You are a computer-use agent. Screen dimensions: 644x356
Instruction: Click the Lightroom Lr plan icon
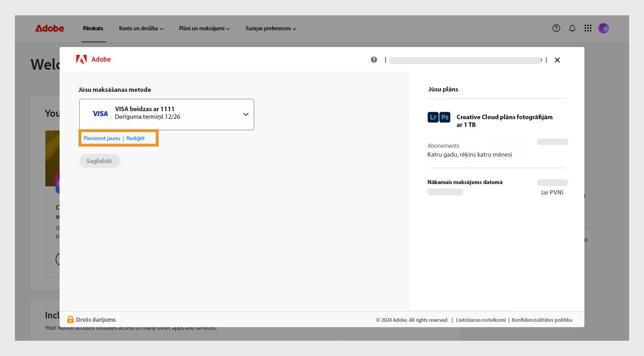(x=433, y=117)
